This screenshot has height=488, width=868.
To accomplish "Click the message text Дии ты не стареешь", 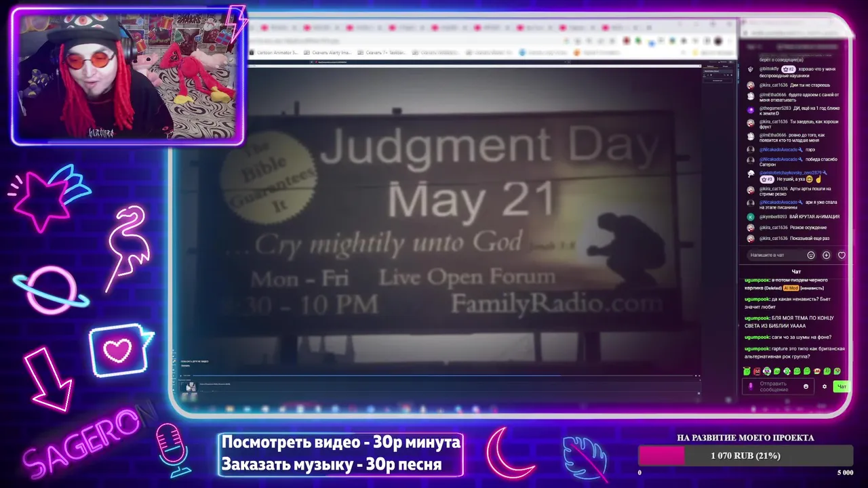I will click(810, 85).
